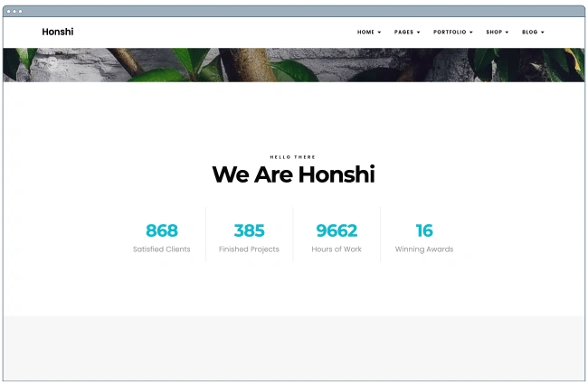Image resolution: width=588 pixels, height=385 pixels.
Task: Select the Winning Awards label
Action: 424,249
